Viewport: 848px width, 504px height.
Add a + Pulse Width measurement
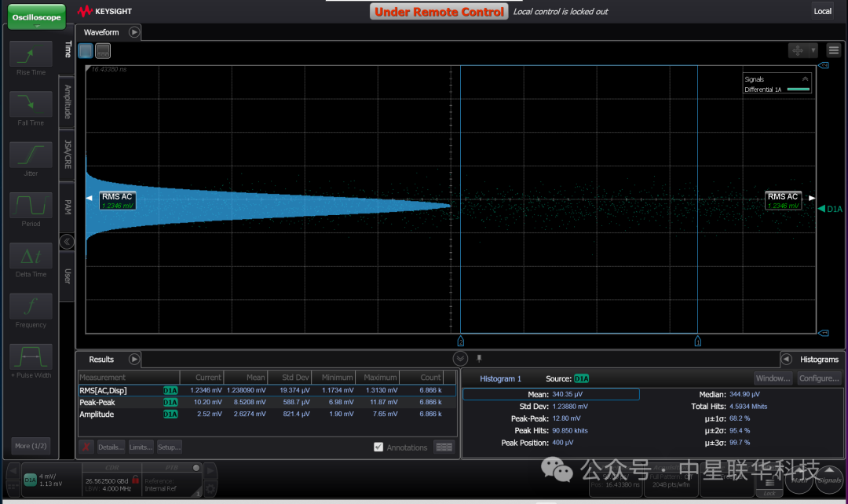tap(31, 357)
